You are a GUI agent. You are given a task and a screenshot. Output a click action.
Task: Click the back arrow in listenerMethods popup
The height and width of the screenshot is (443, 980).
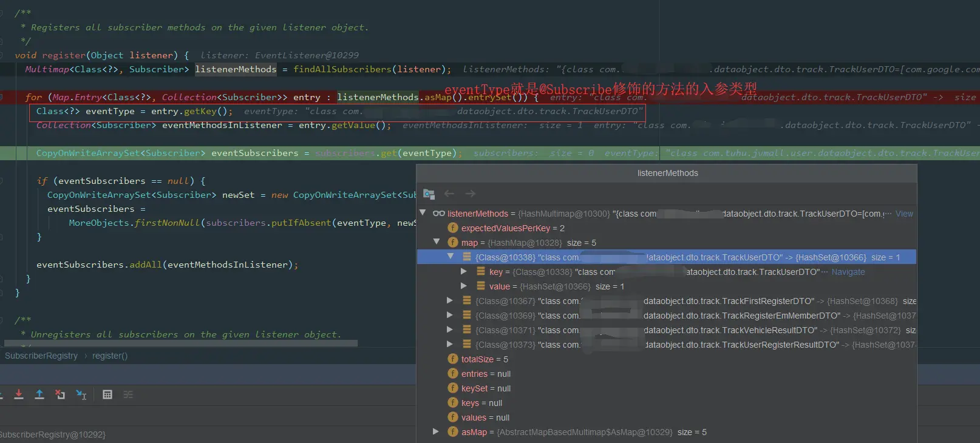(449, 194)
